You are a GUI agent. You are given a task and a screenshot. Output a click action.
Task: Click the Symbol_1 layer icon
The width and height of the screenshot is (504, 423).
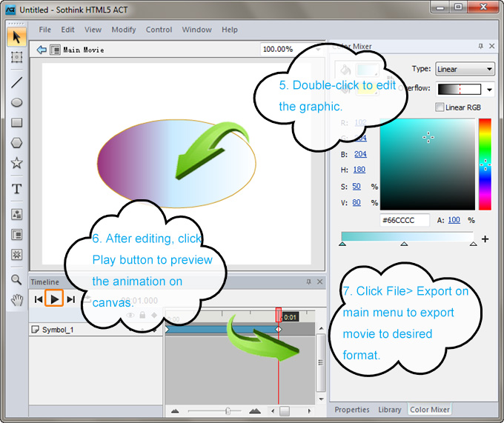[x=35, y=330]
